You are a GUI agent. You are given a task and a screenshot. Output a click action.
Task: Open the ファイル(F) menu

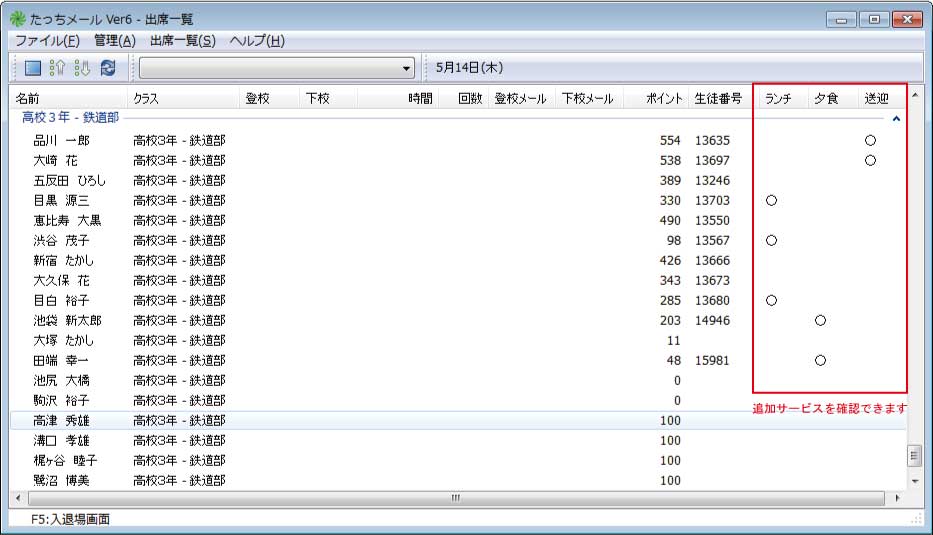pos(47,41)
